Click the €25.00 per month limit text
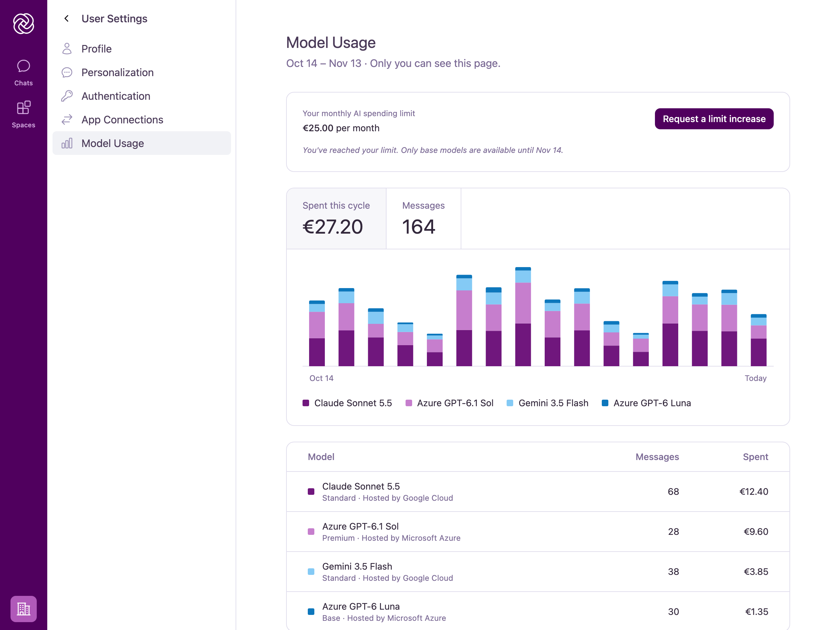Viewport: 840px width, 630px height. click(x=341, y=128)
